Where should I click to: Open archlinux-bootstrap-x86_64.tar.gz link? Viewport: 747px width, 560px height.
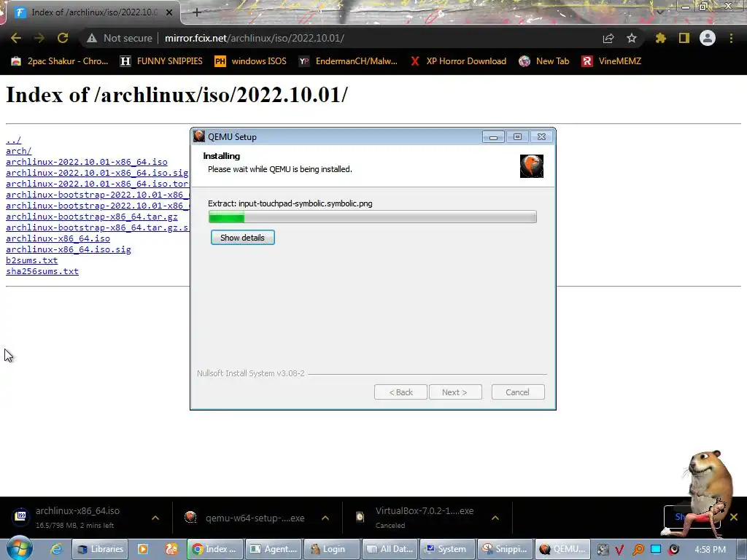coord(91,217)
